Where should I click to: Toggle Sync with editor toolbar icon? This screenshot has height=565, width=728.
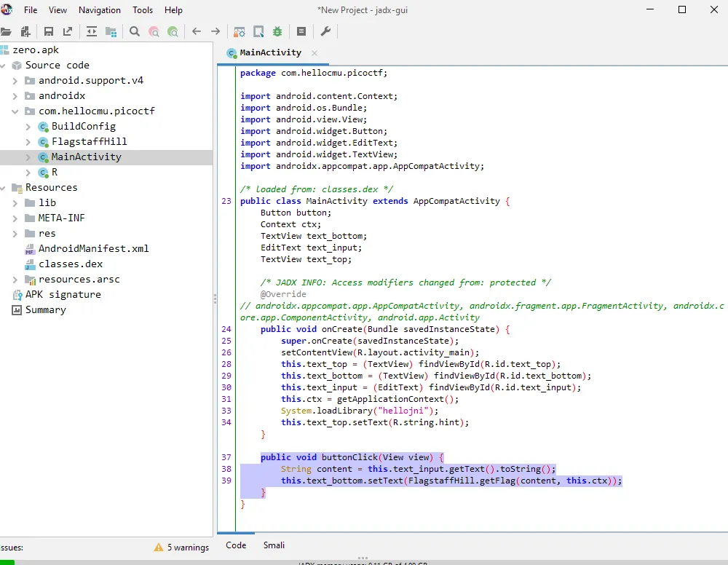coord(92,31)
